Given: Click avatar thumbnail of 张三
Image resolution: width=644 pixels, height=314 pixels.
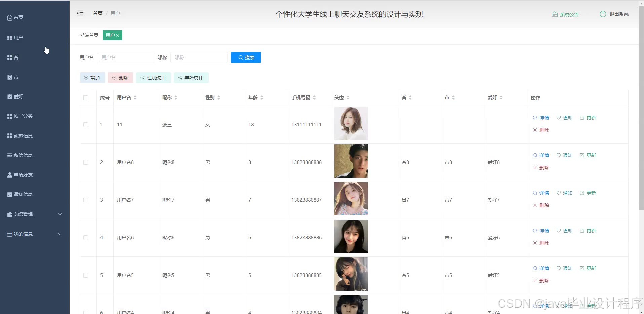Looking at the screenshot, I should tap(351, 123).
